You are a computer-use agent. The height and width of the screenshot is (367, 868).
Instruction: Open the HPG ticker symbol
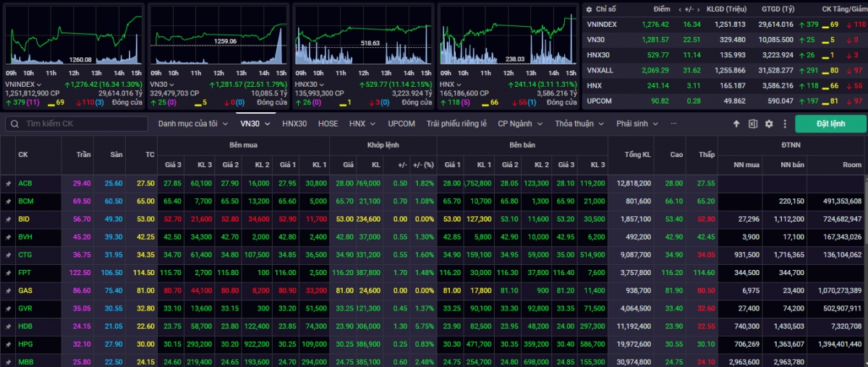tap(25, 344)
